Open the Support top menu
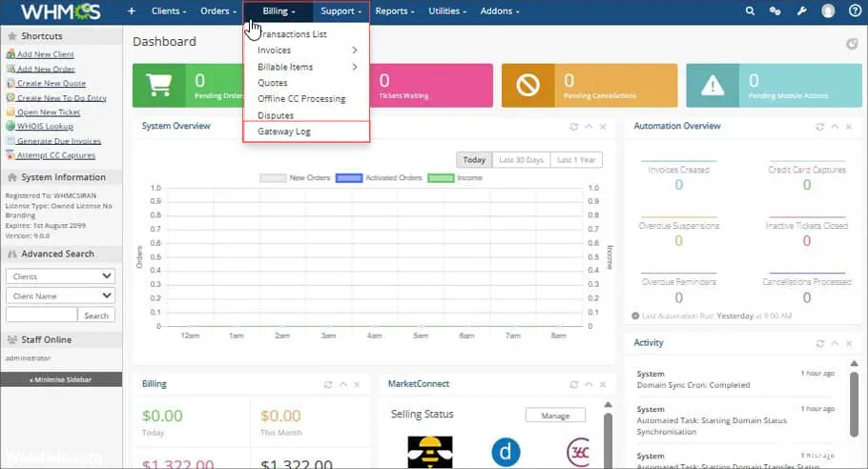The height and width of the screenshot is (469, 868). click(x=341, y=11)
